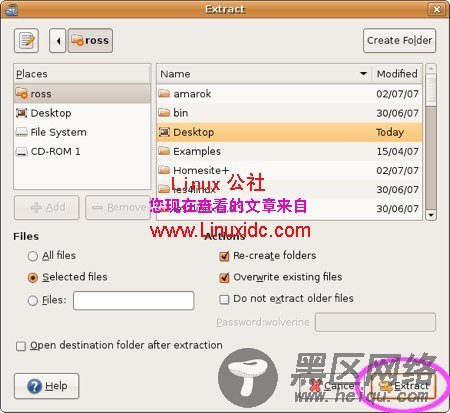Image resolution: width=450 pixels, height=413 pixels.
Task: Choose Desktop in the Places sidebar
Action: pos(82,113)
